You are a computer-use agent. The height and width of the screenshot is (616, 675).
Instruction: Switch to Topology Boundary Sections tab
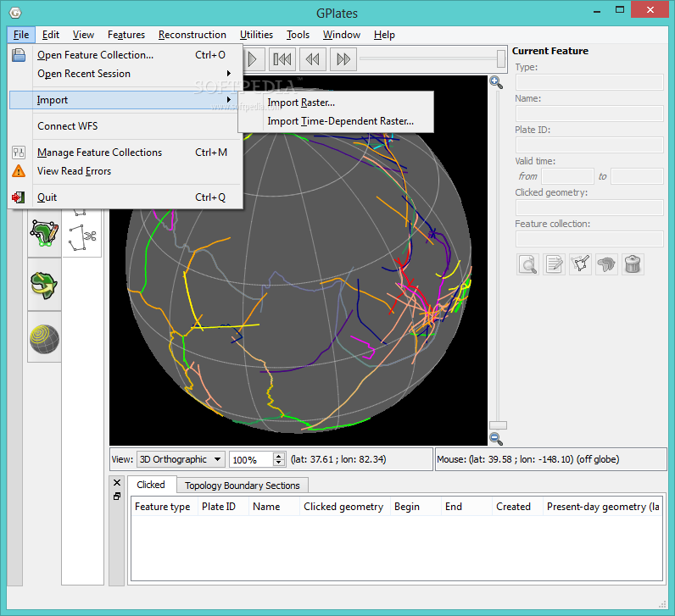242,486
